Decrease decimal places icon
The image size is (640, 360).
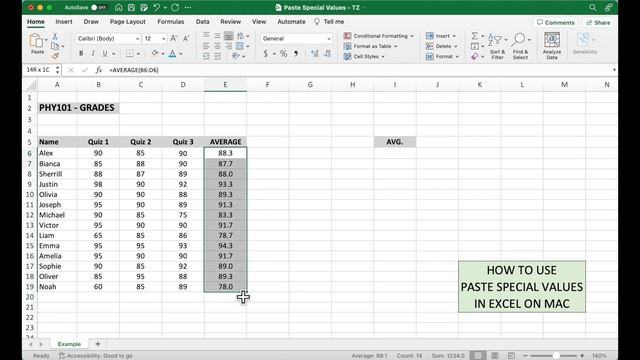pos(327,53)
